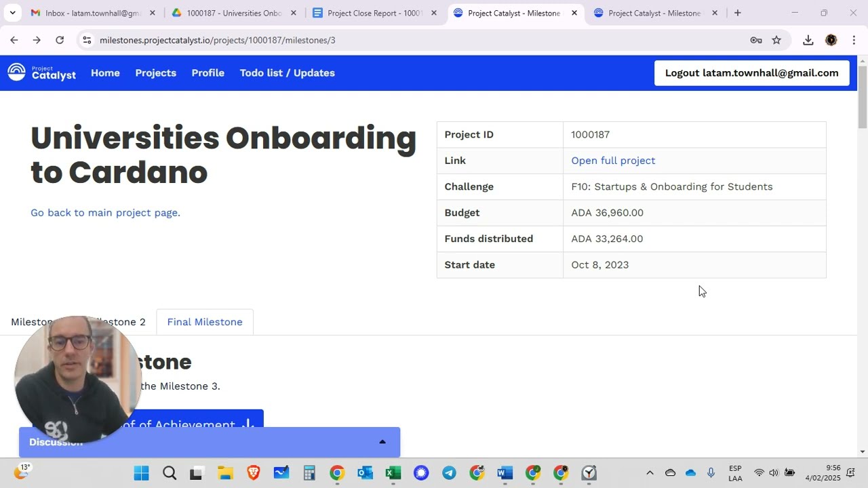Select the Project ID value 1000187
868x488 pixels.
click(x=590, y=134)
